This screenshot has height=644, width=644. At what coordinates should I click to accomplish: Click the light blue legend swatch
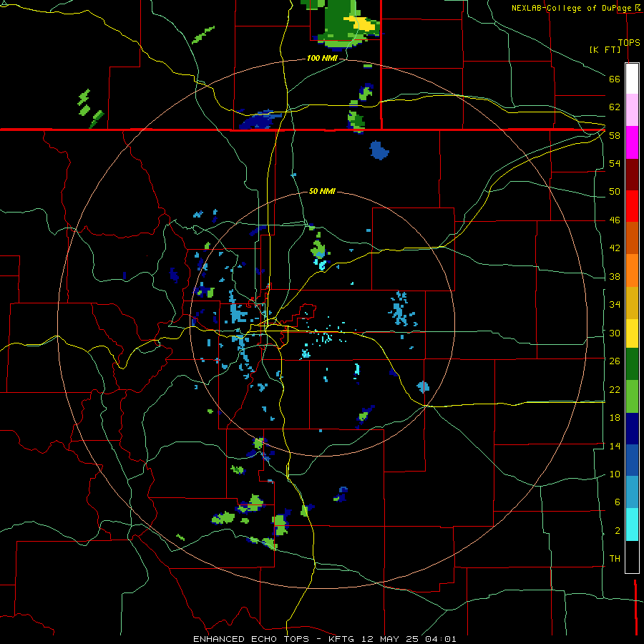[632, 492]
